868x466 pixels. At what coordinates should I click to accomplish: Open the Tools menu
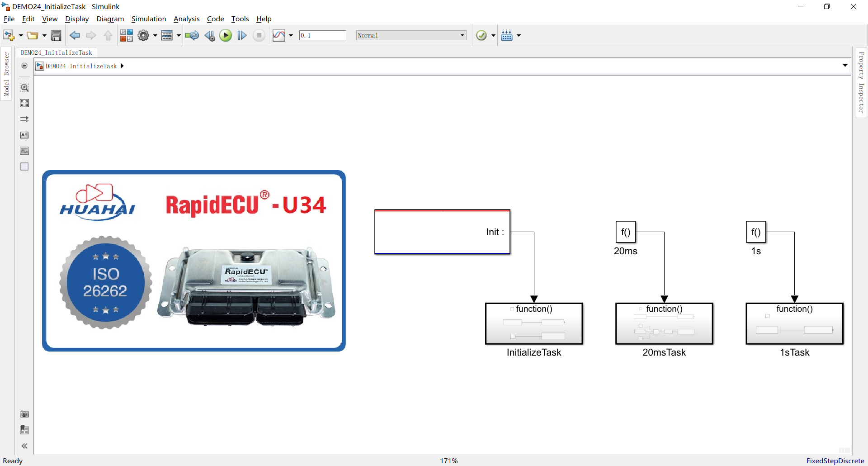pos(240,19)
